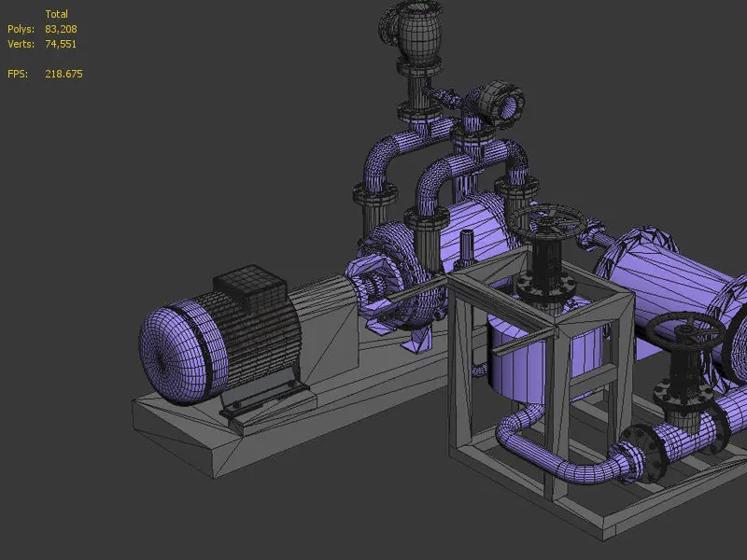Image resolution: width=747 pixels, height=560 pixels.
Task: Click the Total statistics header
Action: (56, 14)
